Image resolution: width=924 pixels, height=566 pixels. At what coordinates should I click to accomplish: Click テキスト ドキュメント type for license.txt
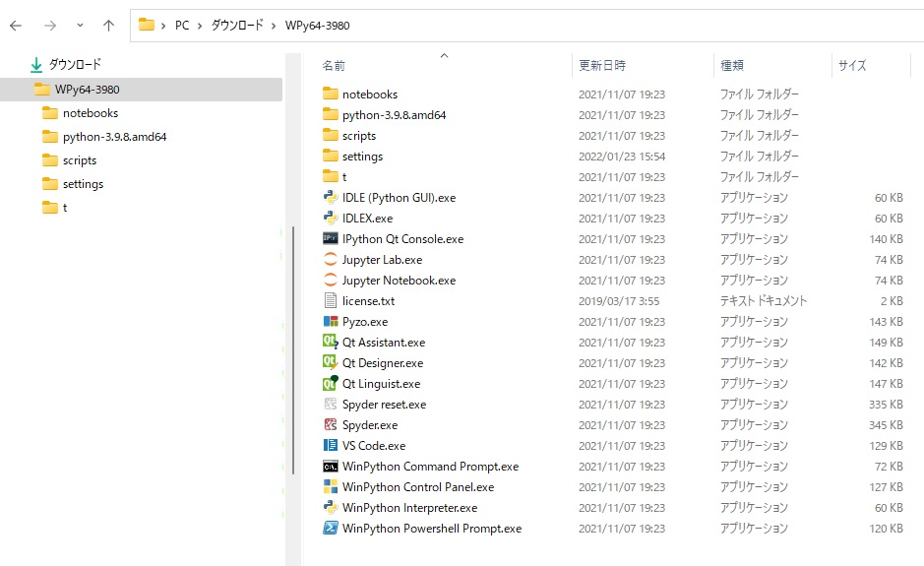coord(764,300)
